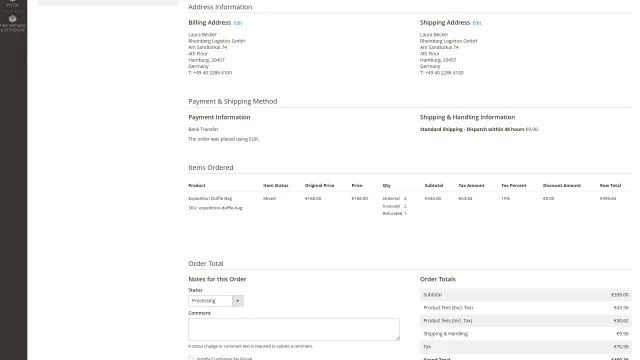Select billing address name Laura Becker
The image size is (640, 360).
click(x=202, y=35)
